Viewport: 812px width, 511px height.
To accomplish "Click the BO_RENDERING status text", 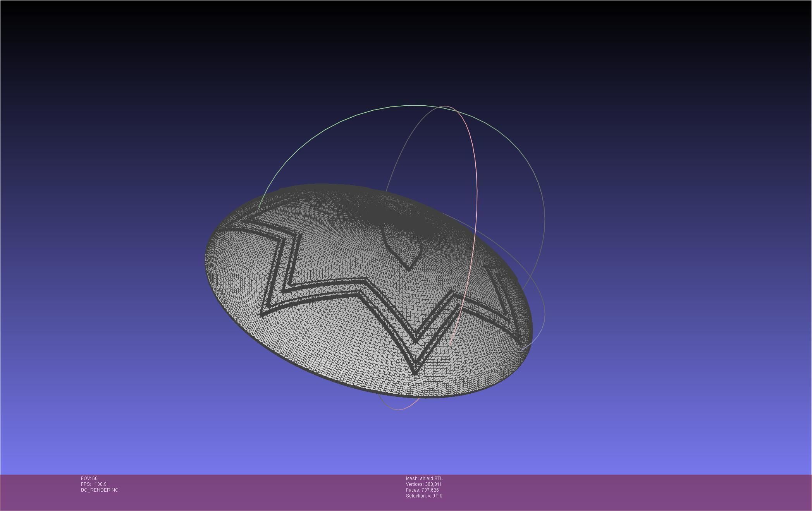I will (x=100, y=490).
